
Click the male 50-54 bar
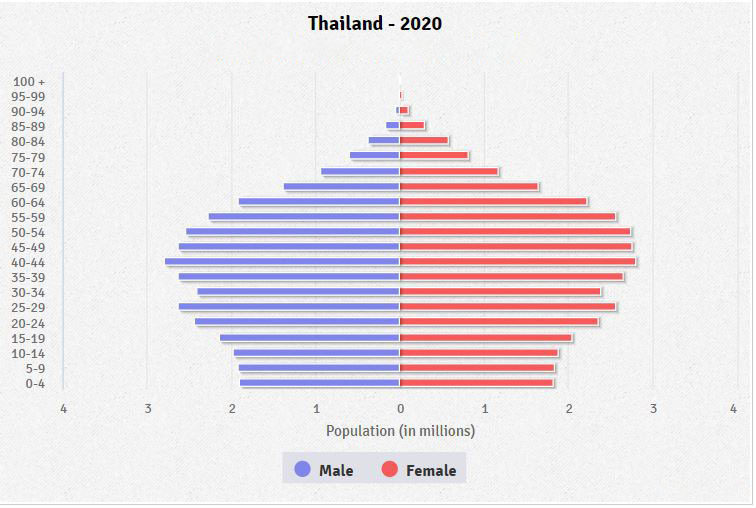pos(292,232)
